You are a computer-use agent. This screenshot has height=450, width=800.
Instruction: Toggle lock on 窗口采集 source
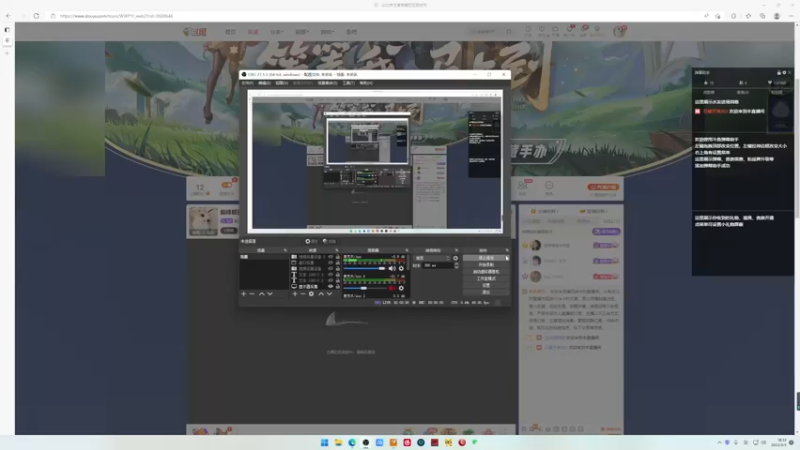pyautogui.click(x=337, y=263)
